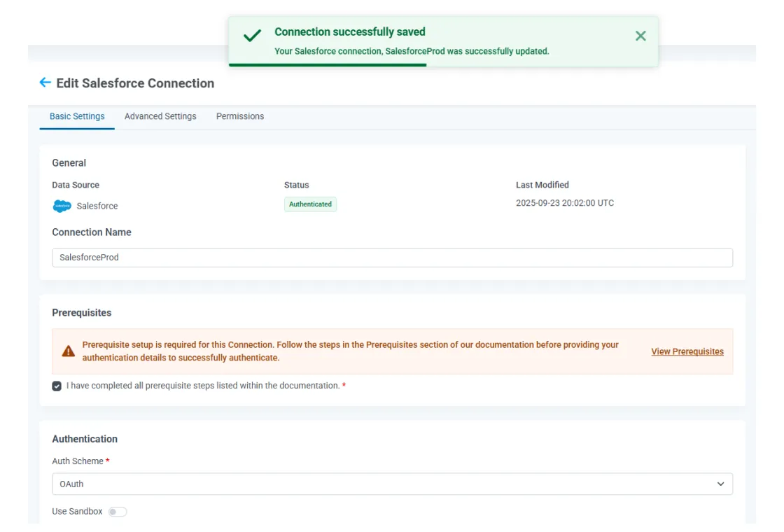This screenshot has height=532, width=784.
Task: Select the Basic Settings tab
Action: pos(77,116)
